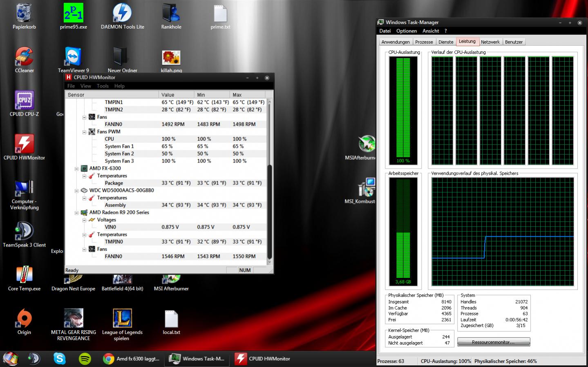Open the Neuer Ordner folder icon
Screen dimensions: 588x367
(122, 60)
